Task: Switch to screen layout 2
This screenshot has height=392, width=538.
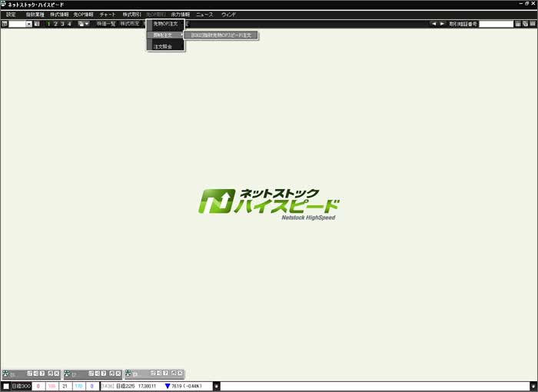Action: 55,24
